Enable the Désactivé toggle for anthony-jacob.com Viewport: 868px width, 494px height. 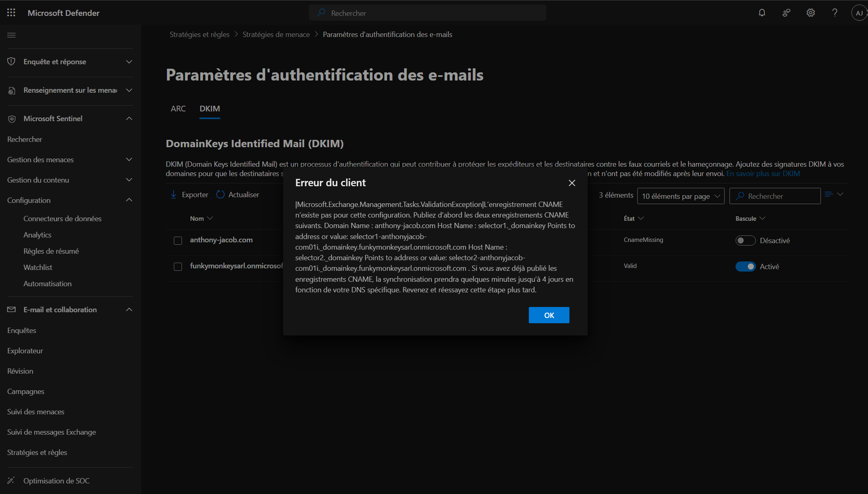pyautogui.click(x=745, y=241)
